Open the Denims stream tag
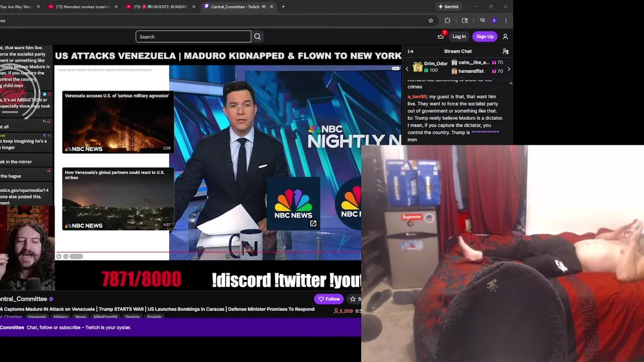The image size is (644, 362). (x=132, y=317)
